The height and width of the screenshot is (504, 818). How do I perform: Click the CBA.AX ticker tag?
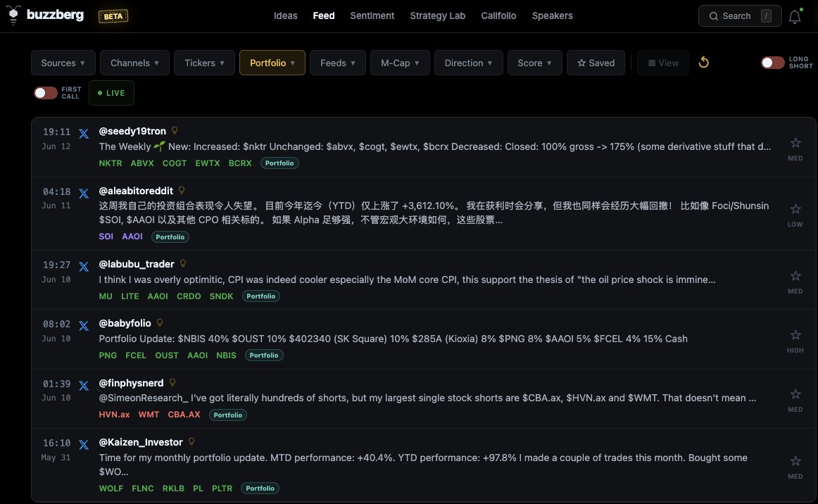coord(184,415)
